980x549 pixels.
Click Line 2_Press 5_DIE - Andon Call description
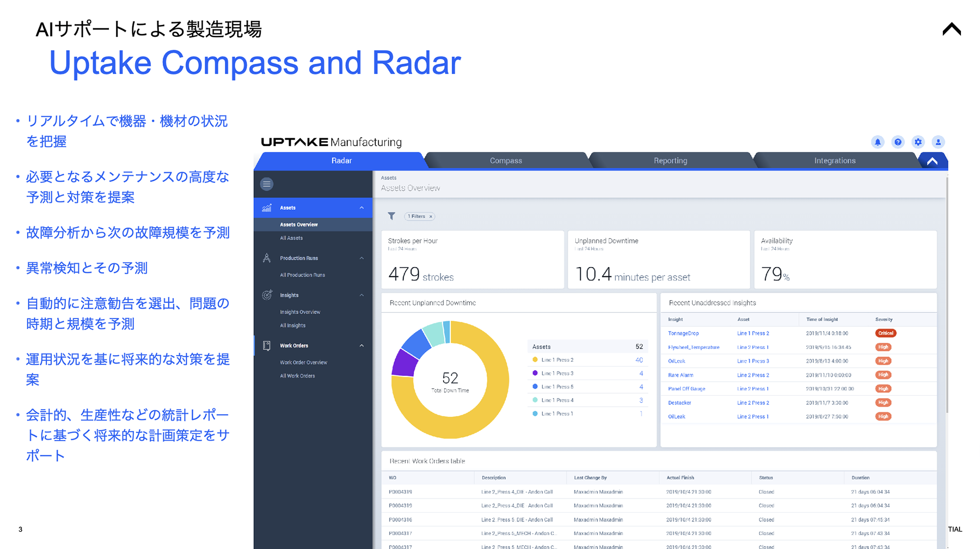coord(517,520)
